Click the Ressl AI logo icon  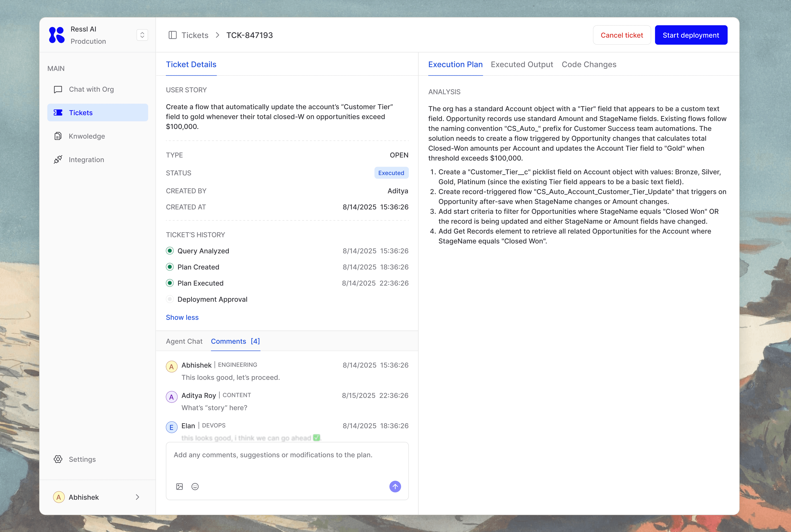point(57,35)
